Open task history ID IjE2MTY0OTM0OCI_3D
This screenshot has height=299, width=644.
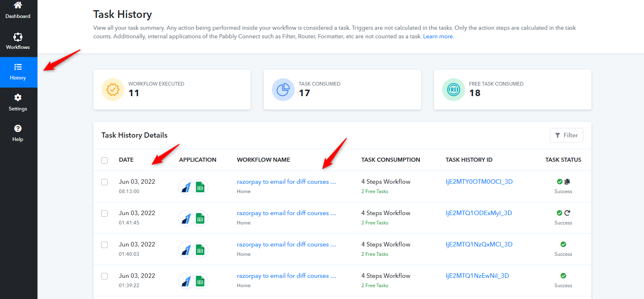point(479,182)
